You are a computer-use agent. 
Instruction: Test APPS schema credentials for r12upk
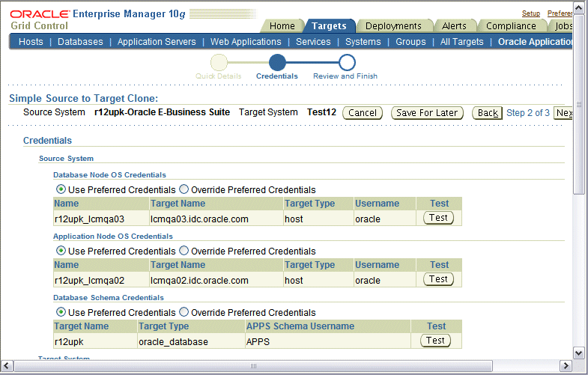[435, 341]
